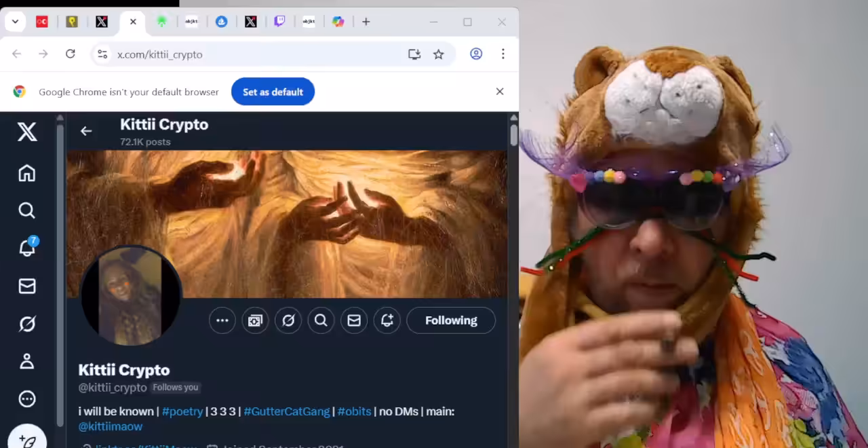Go to Home in X sidebar
Image resolution: width=868 pixels, height=448 pixels.
click(27, 173)
